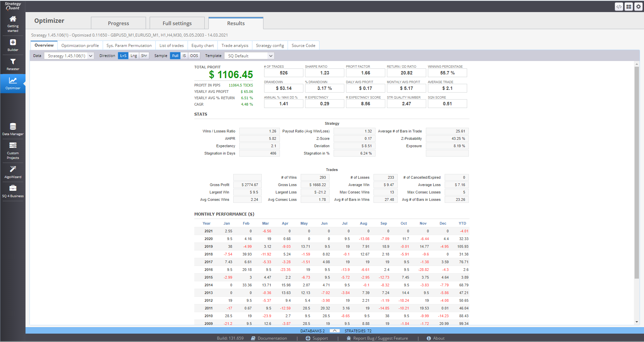The height and width of the screenshot is (342, 644).
Task: Click the Sharpe ratio value 1.23
Action: [x=325, y=73]
